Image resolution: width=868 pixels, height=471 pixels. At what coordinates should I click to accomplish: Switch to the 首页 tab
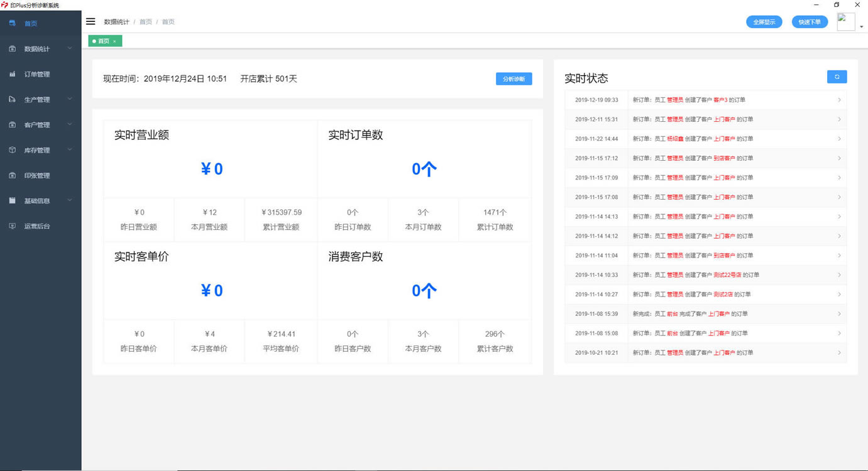pyautogui.click(x=104, y=40)
